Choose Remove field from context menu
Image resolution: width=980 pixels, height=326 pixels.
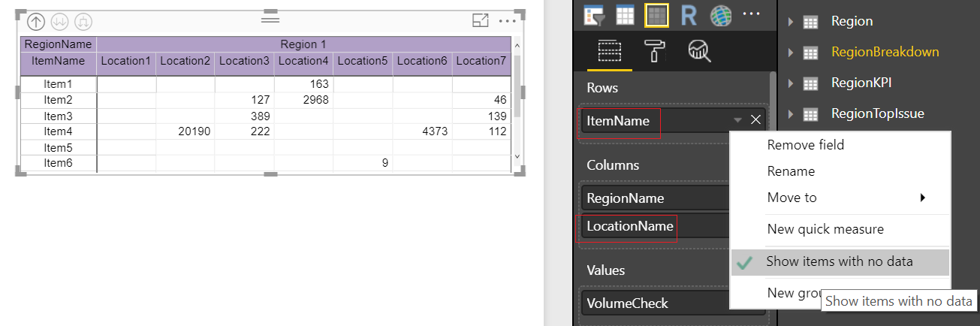pyautogui.click(x=840, y=145)
